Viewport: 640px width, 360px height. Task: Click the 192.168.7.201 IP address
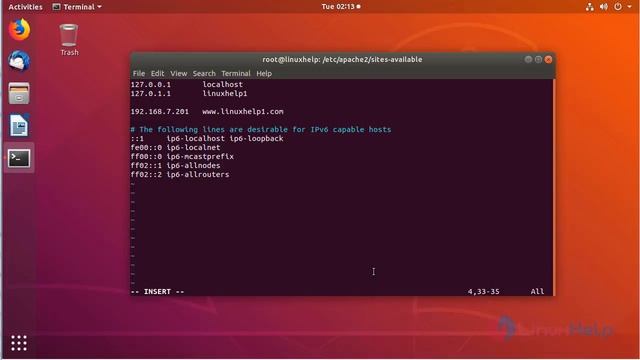tap(160, 111)
